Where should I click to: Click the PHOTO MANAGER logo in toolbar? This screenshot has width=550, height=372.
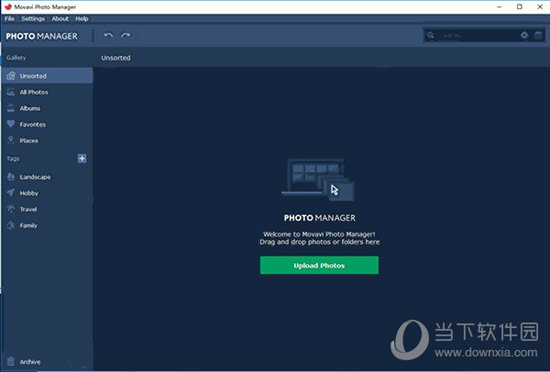[42, 36]
